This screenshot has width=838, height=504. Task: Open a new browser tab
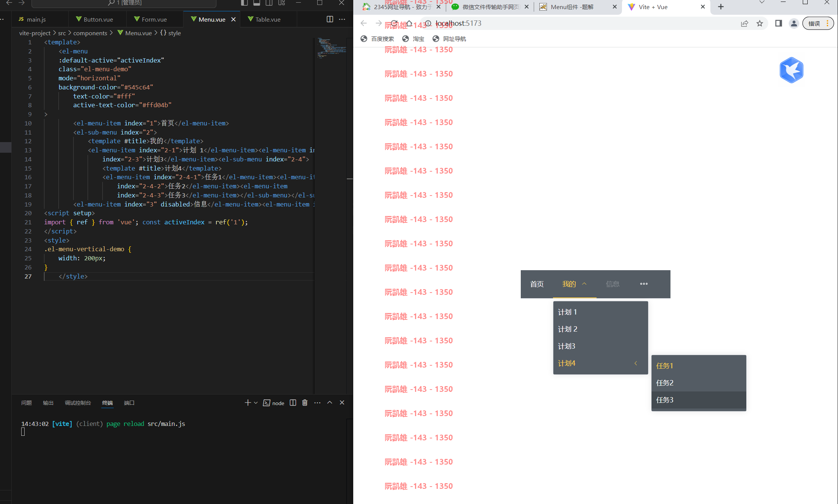tap(721, 7)
